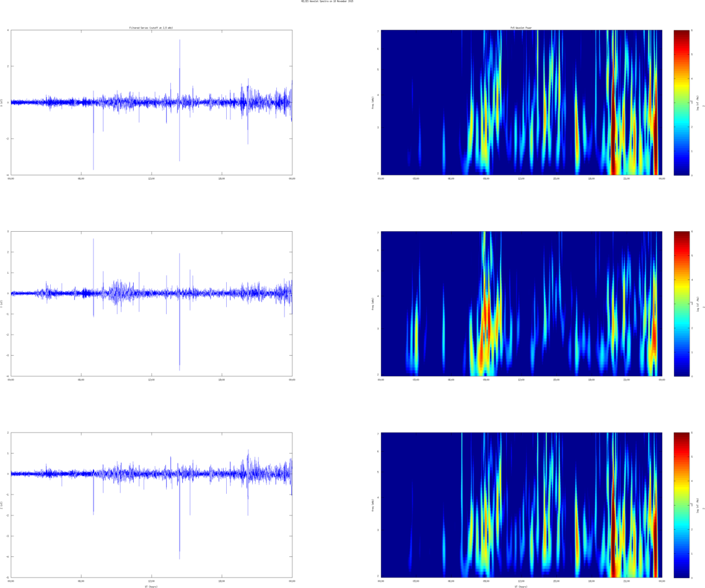Viewport: 705px width, 588px height.
Task: Click the Y component filtered time series plot
Action: [x=152, y=304]
